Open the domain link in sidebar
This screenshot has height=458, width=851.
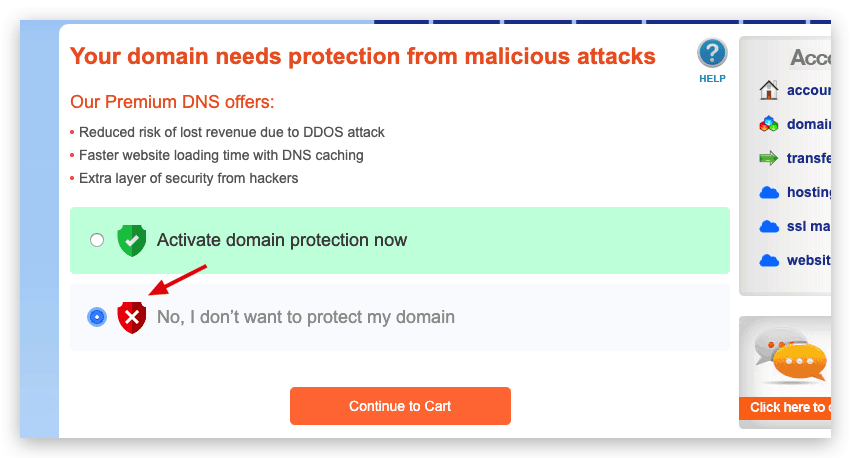tap(809, 125)
